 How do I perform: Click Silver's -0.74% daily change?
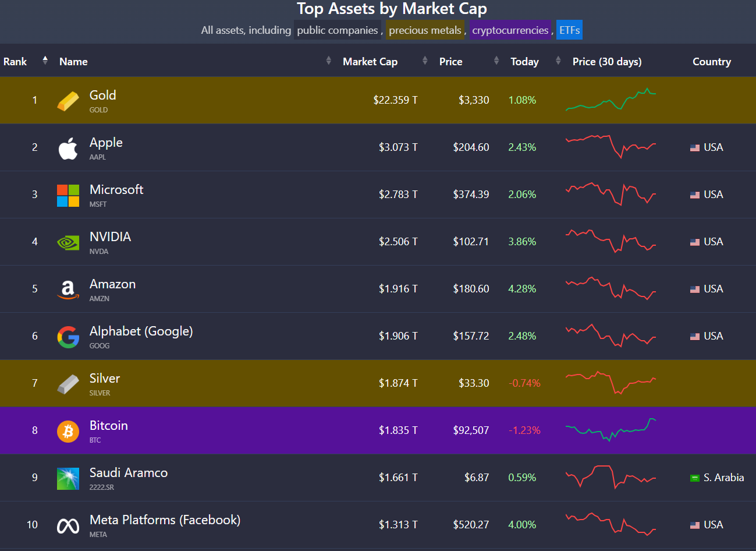tap(524, 383)
